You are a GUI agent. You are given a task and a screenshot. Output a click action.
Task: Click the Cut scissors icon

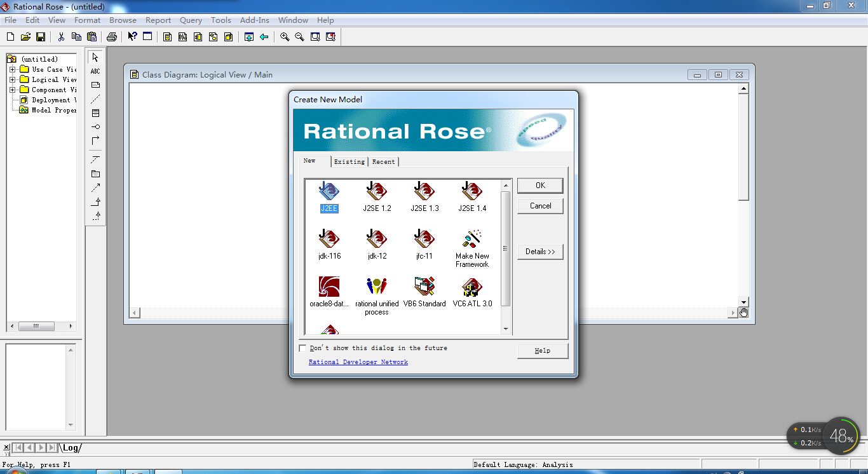click(x=62, y=37)
